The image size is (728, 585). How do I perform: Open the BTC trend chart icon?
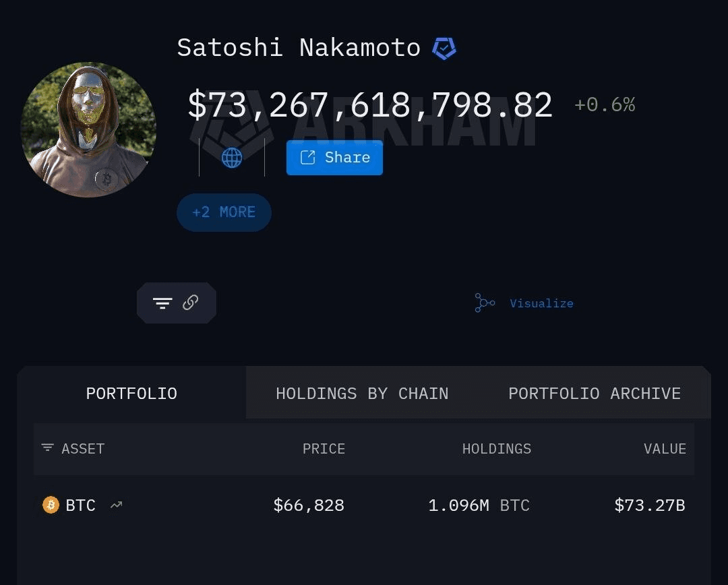pos(117,504)
